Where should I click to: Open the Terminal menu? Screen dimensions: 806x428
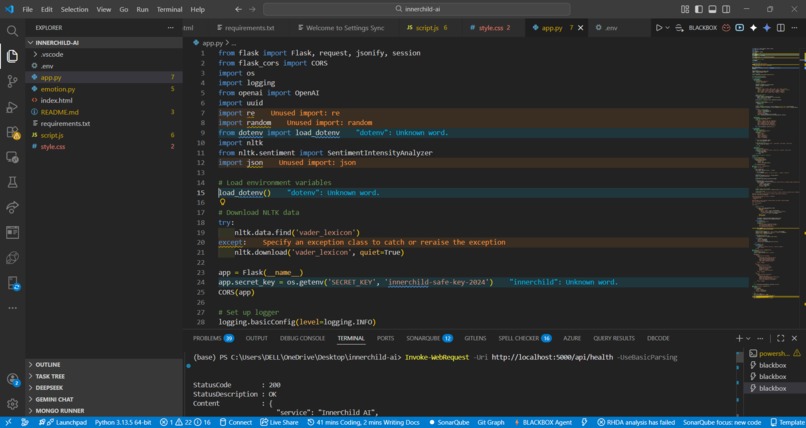click(x=169, y=9)
